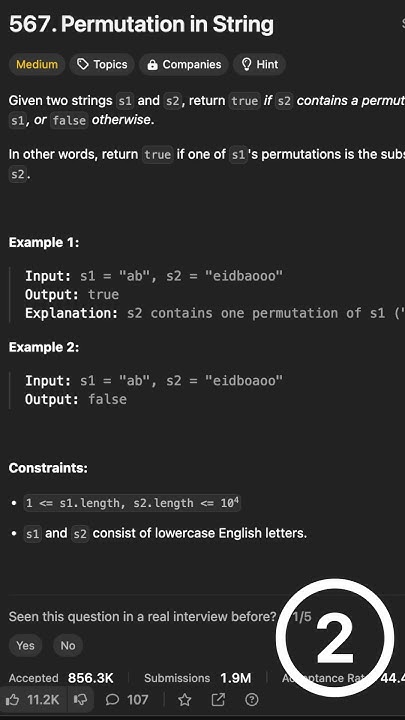Expand the Topics section

(x=101, y=64)
